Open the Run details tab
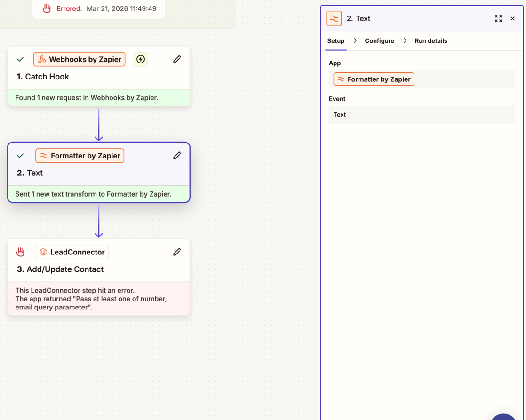 430,41
